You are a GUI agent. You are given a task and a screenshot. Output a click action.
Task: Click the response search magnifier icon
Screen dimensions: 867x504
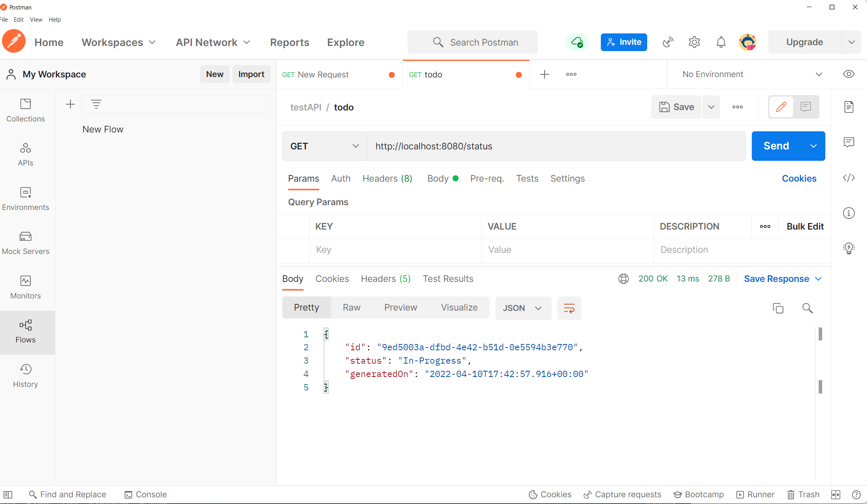pos(807,308)
